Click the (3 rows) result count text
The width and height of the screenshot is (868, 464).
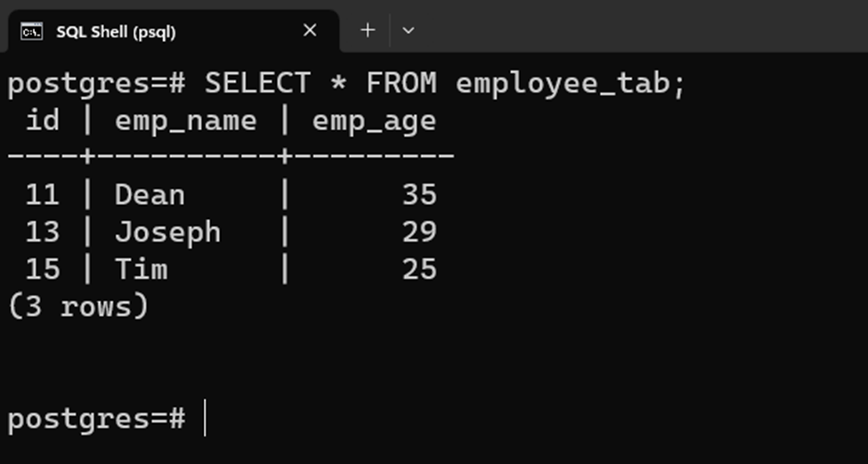[x=78, y=306]
